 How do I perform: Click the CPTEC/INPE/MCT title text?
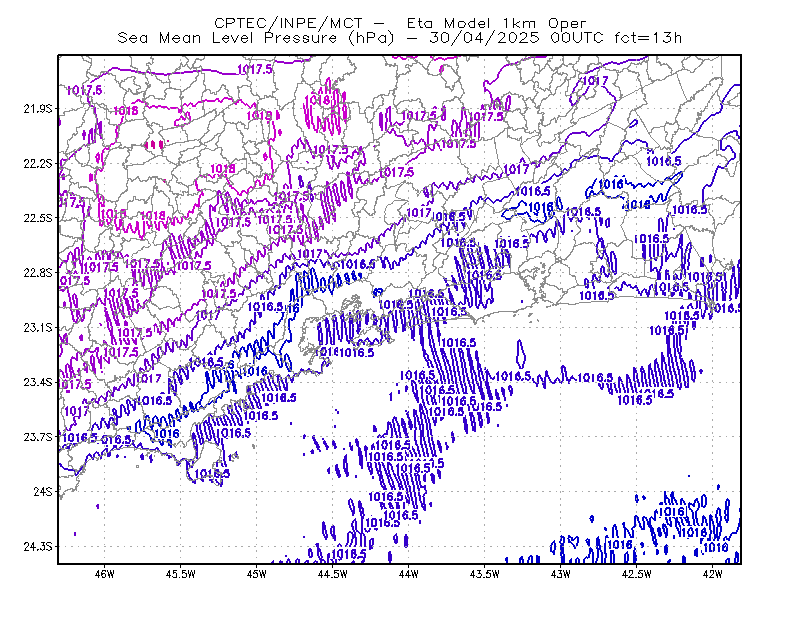pyautogui.click(x=288, y=23)
